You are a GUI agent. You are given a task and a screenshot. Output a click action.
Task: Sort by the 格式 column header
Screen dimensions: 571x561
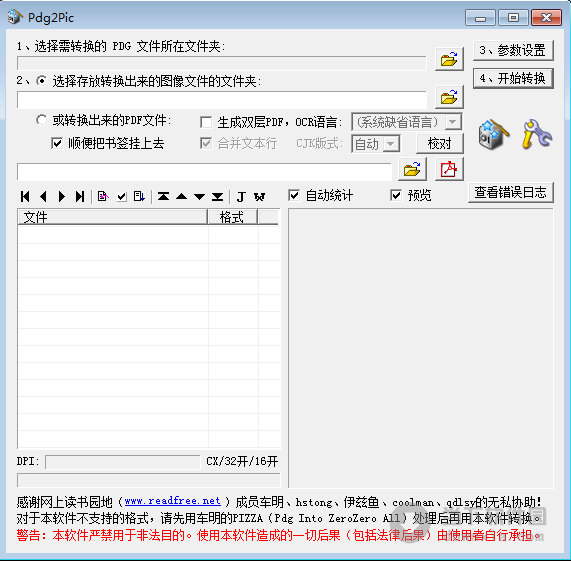pos(232,217)
